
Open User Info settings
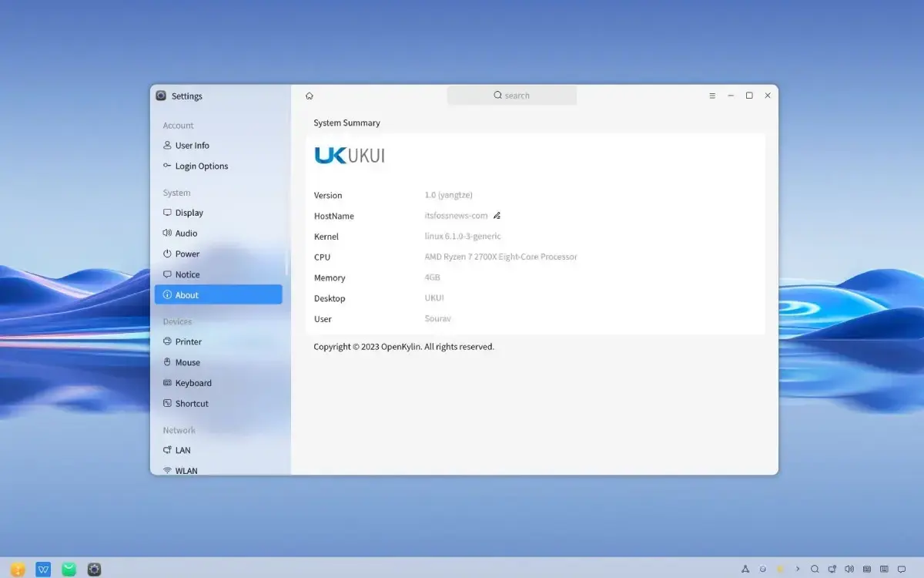coord(218,146)
